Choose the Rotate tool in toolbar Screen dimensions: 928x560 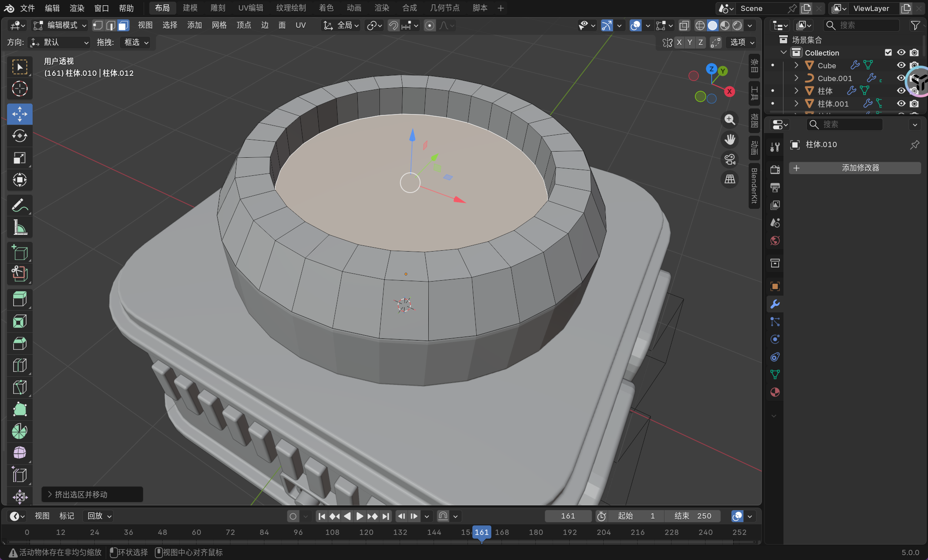tap(19, 136)
